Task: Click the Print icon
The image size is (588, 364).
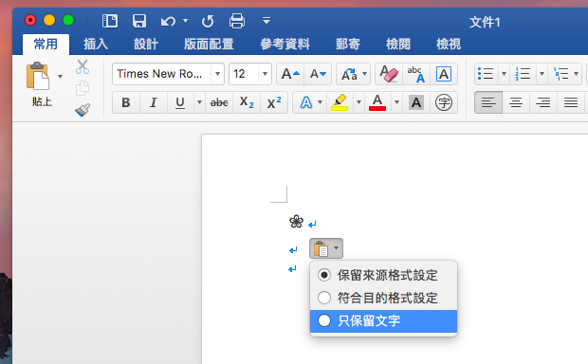Action: click(x=237, y=21)
